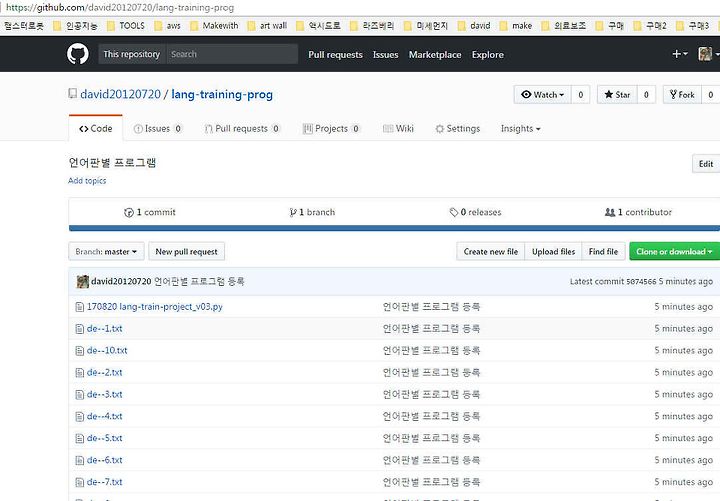Select file icon beside 170820 lang-train-project_v03.py

pyautogui.click(x=79, y=307)
